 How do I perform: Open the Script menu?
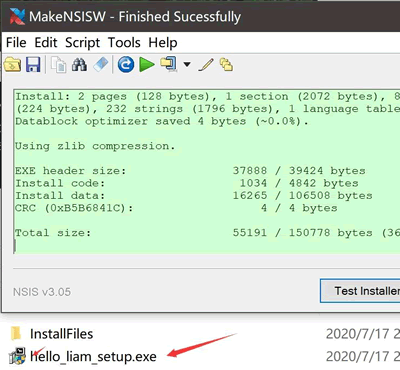[x=82, y=43]
